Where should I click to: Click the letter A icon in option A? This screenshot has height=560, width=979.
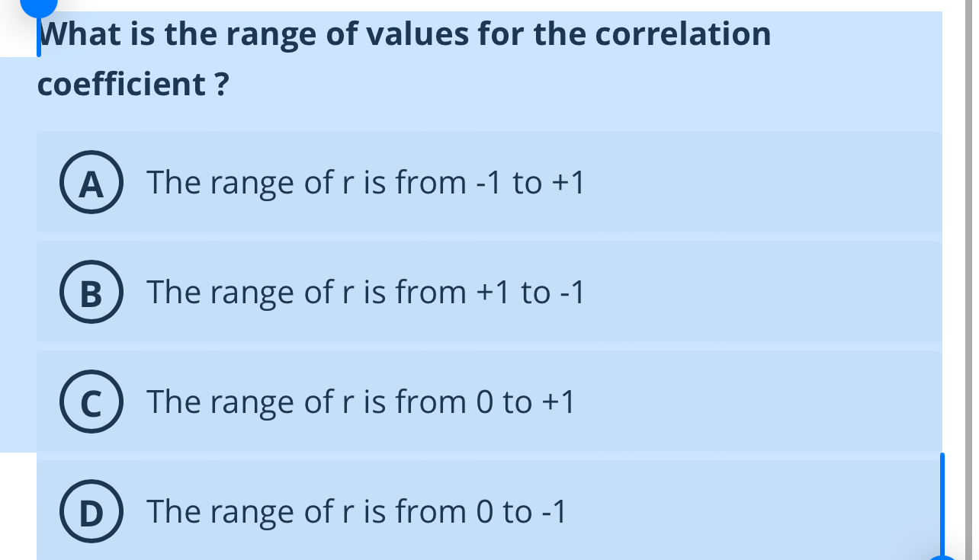[x=91, y=183]
